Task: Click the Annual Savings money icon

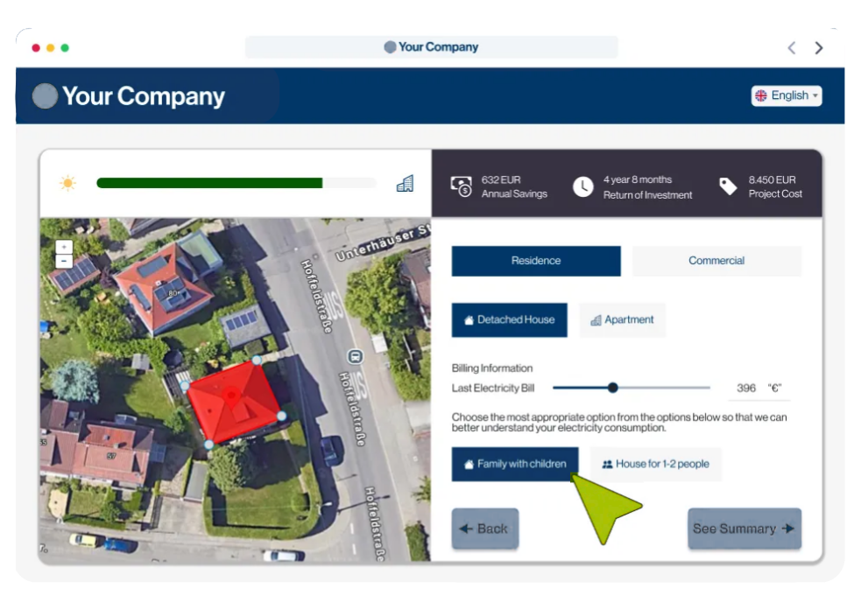Action: (x=461, y=186)
